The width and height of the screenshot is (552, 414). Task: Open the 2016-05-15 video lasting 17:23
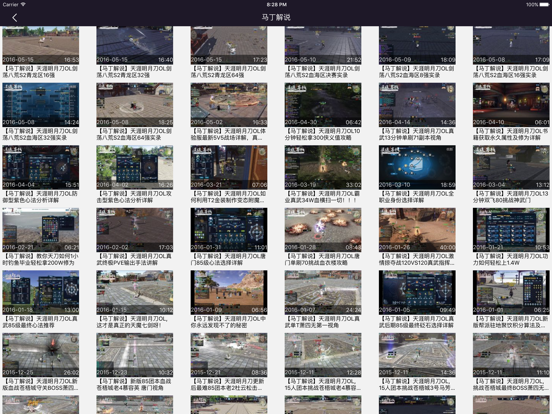tap(229, 45)
